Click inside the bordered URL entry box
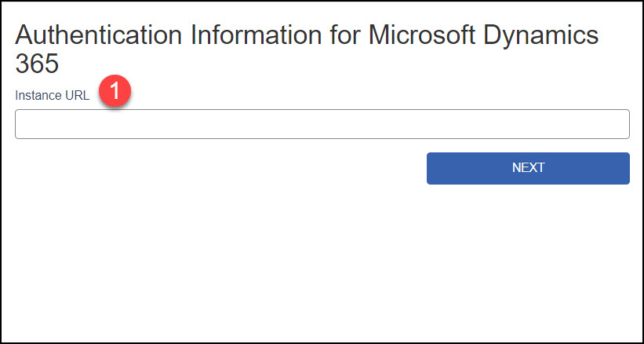The height and width of the screenshot is (344, 644). [x=322, y=124]
